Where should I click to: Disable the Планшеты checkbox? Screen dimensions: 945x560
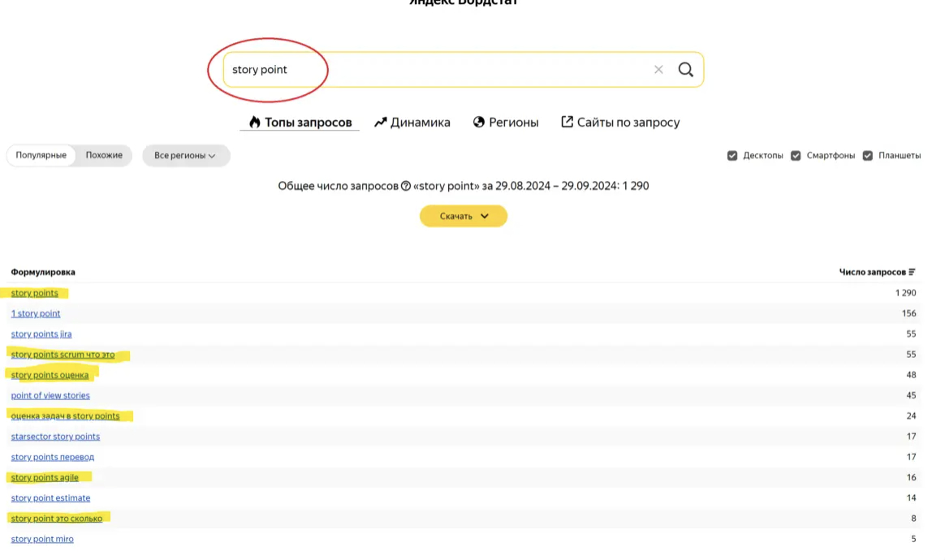tap(868, 156)
